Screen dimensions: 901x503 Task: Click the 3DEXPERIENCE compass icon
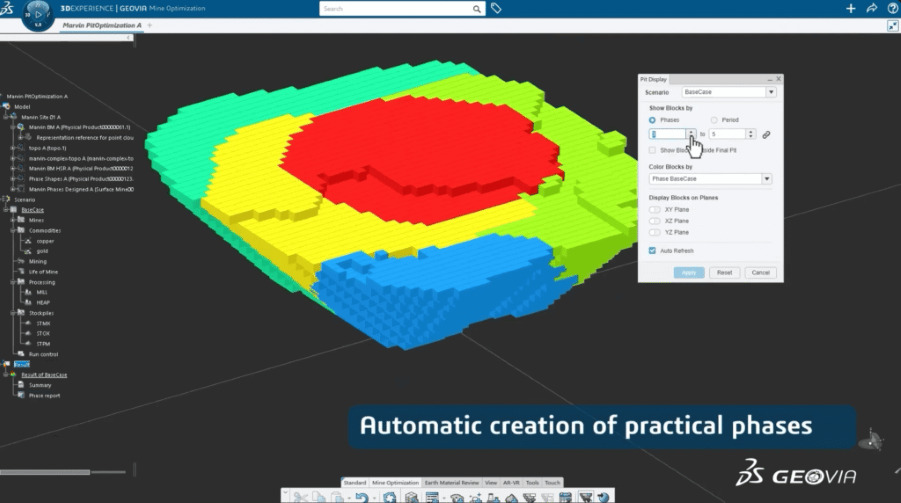coord(37,14)
